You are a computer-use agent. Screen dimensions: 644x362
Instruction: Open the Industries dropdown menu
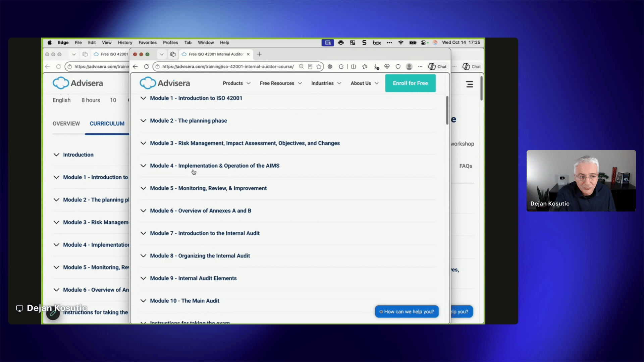coord(326,83)
